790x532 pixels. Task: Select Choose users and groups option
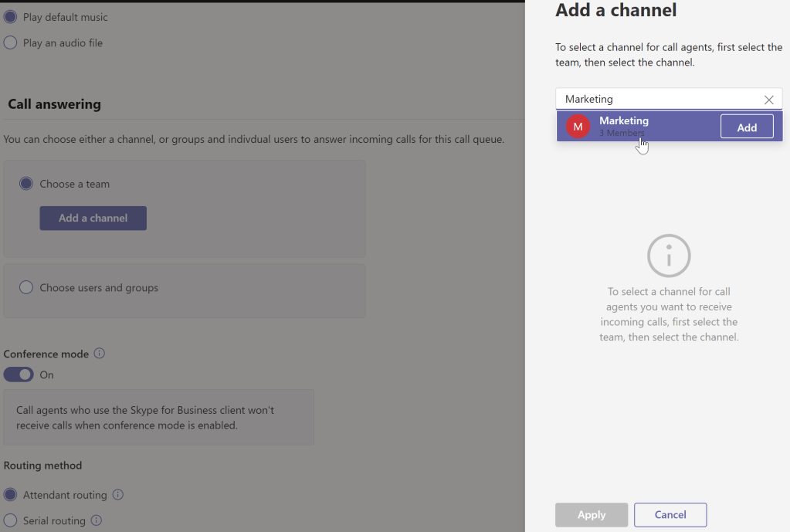[26, 287]
